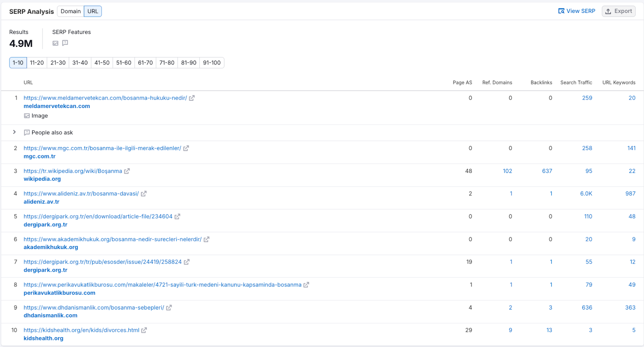Open external link icon for akademikhukuk.org URL
This screenshot has width=644, height=347.
pos(206,239)
